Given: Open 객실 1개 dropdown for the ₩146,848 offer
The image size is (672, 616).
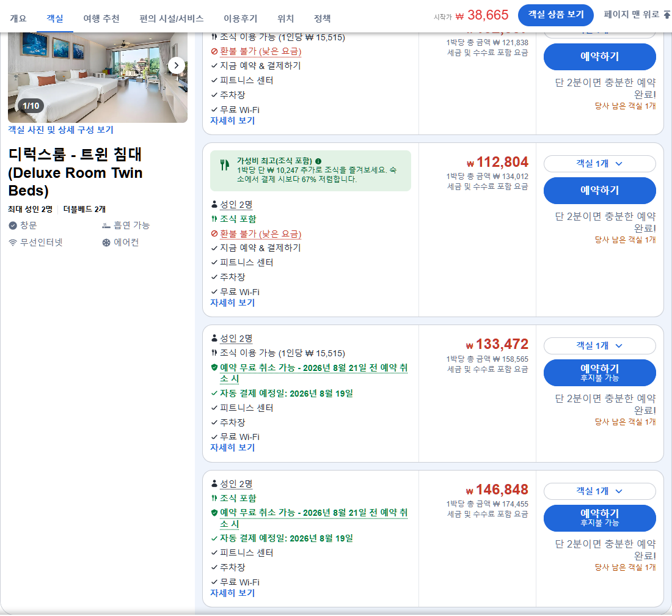Looking at the screenshot, I should pos(599,491).
